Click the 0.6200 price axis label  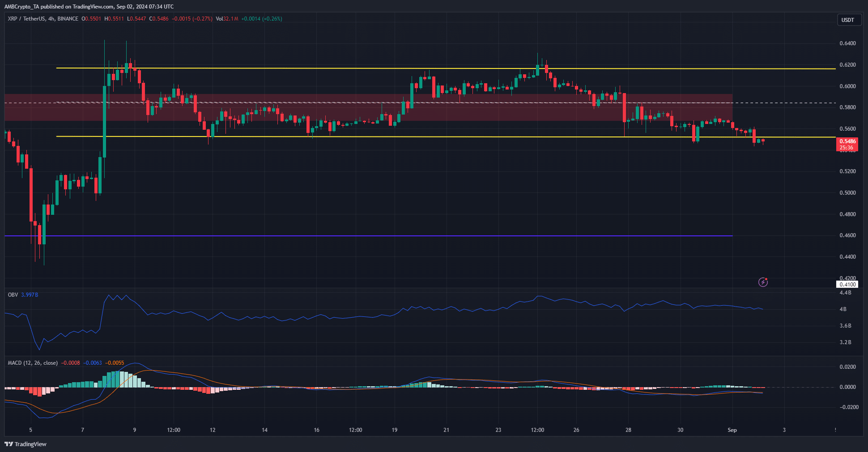pos(847,65)
